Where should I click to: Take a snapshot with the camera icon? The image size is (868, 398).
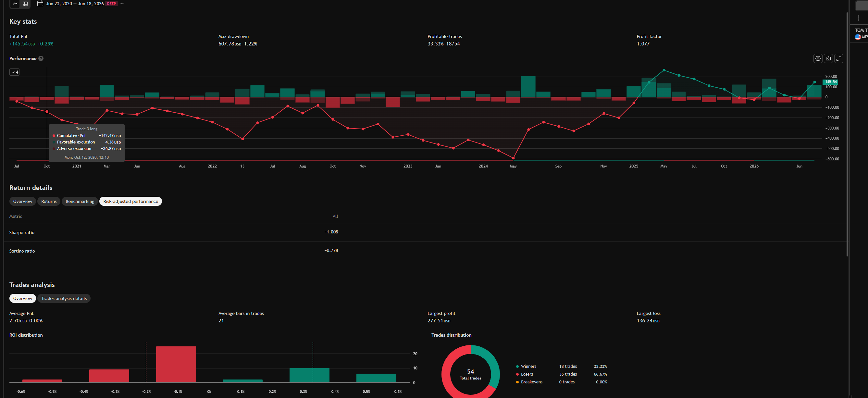(x=828, y=58)
